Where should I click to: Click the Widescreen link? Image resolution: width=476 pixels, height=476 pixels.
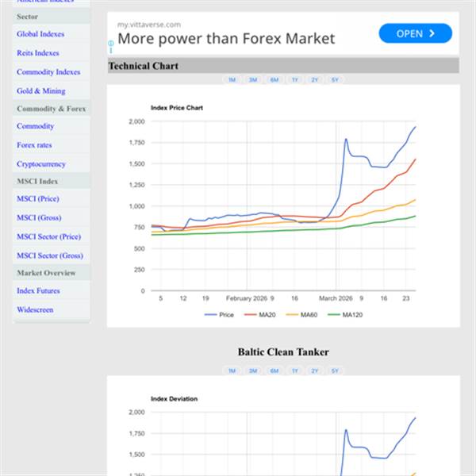[x=35, y=309]
